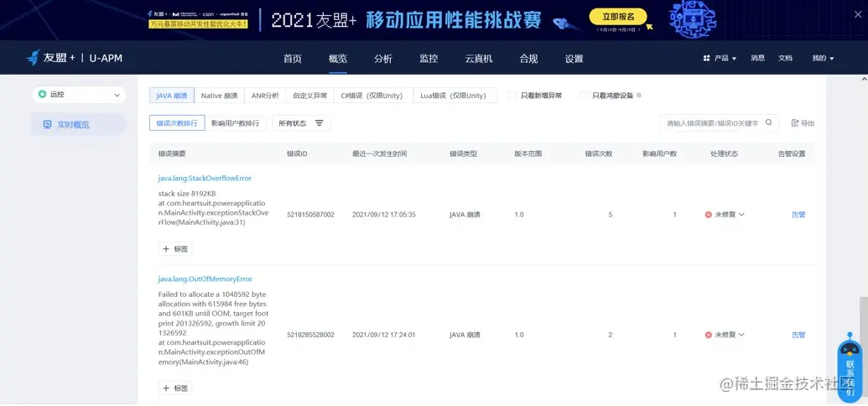Click timestamp 2021/09/12 17:24:01
The image size is (868, 406).
[x=383, y=335]
